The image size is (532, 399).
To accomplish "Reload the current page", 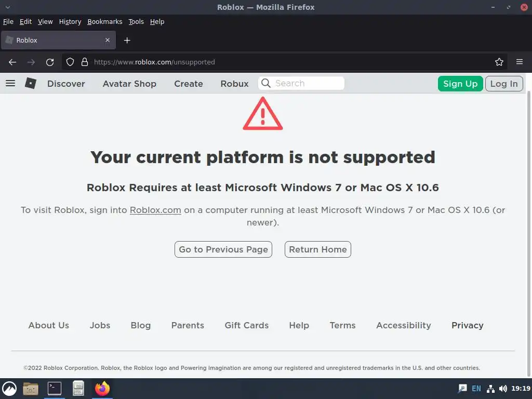I will click(50, 62).
